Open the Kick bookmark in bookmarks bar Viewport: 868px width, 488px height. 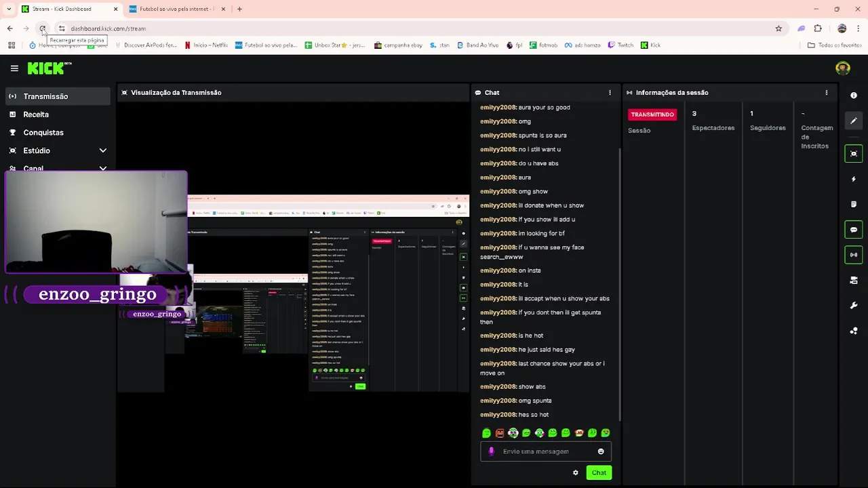point(650,45)
